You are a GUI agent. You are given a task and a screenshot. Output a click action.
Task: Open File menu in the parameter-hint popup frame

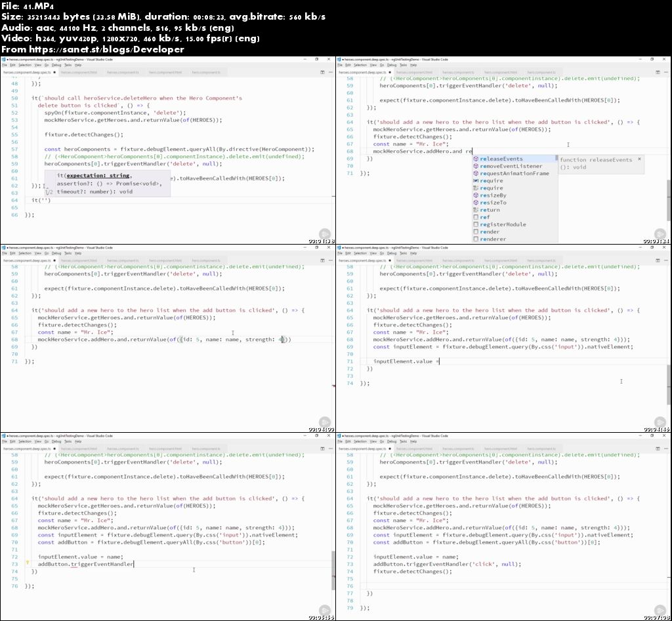tap(5, 65)
